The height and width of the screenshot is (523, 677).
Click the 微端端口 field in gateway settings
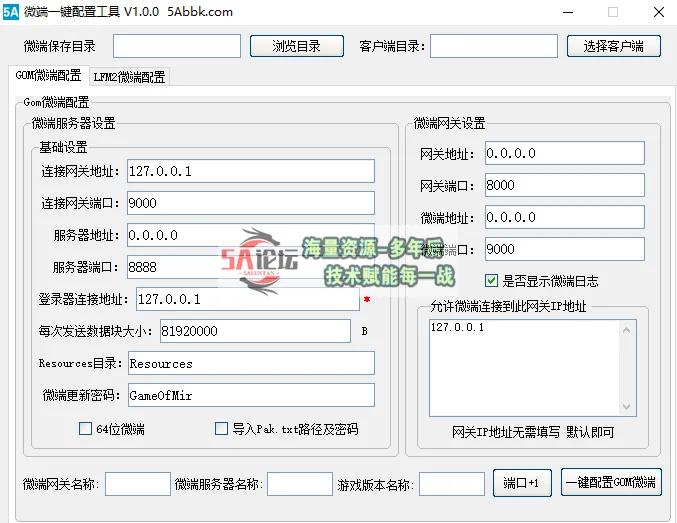pyautogui.click(x=565, y=249)
